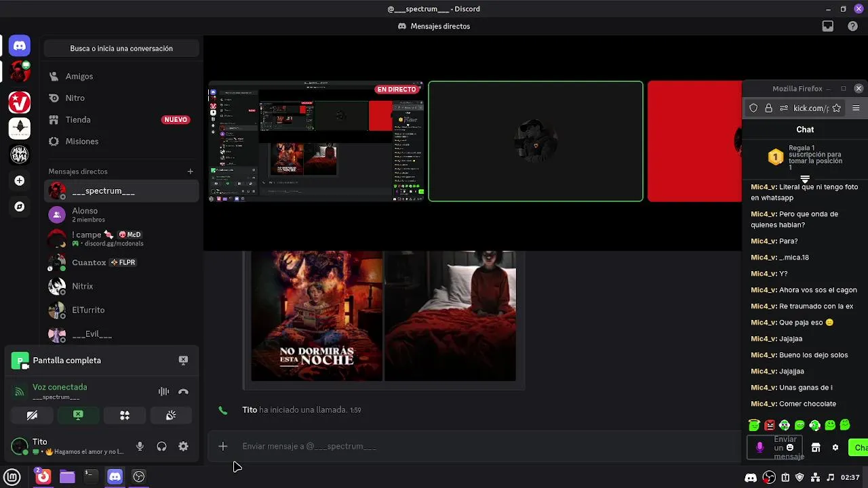Open Kick chat settings gear
Viewport: 868px width, 488px height.
click(x=835, y=448)
